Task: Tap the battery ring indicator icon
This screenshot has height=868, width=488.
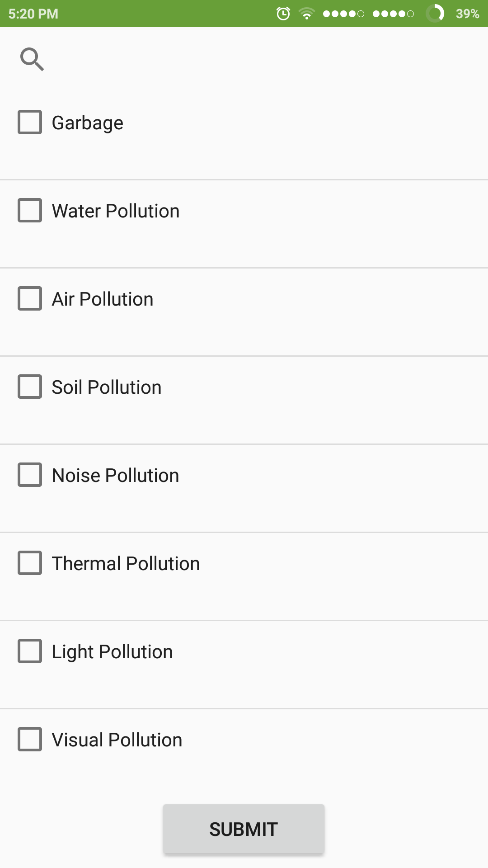Action: 435,14
